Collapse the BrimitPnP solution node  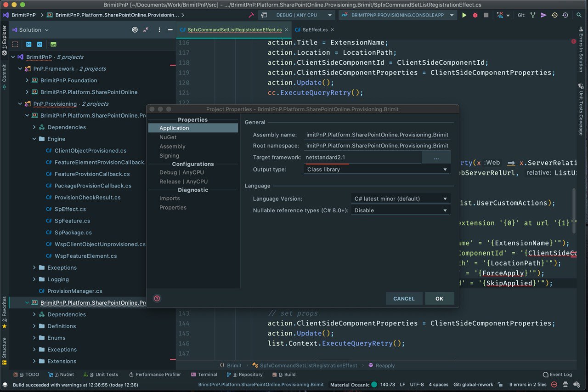tap(13, 57)
